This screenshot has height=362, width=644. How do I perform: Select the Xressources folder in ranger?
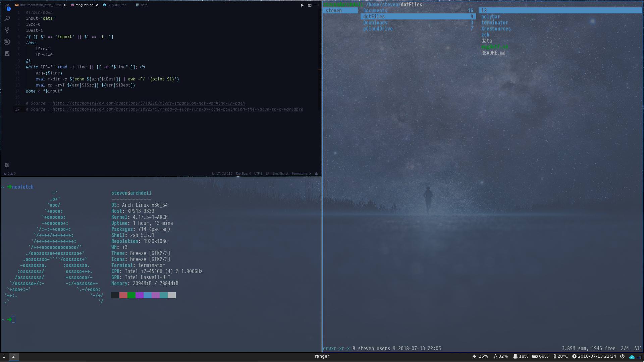[x=496, y=29]
